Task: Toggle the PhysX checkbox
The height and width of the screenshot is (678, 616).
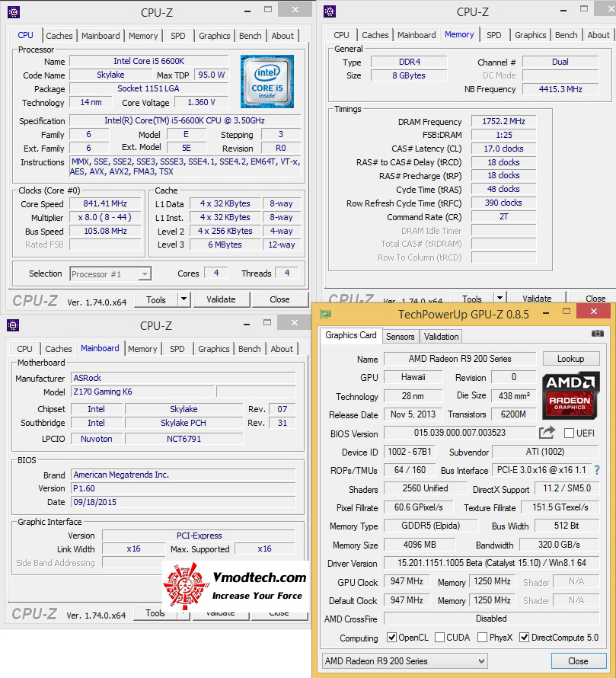Action: (x=482, y=638)
